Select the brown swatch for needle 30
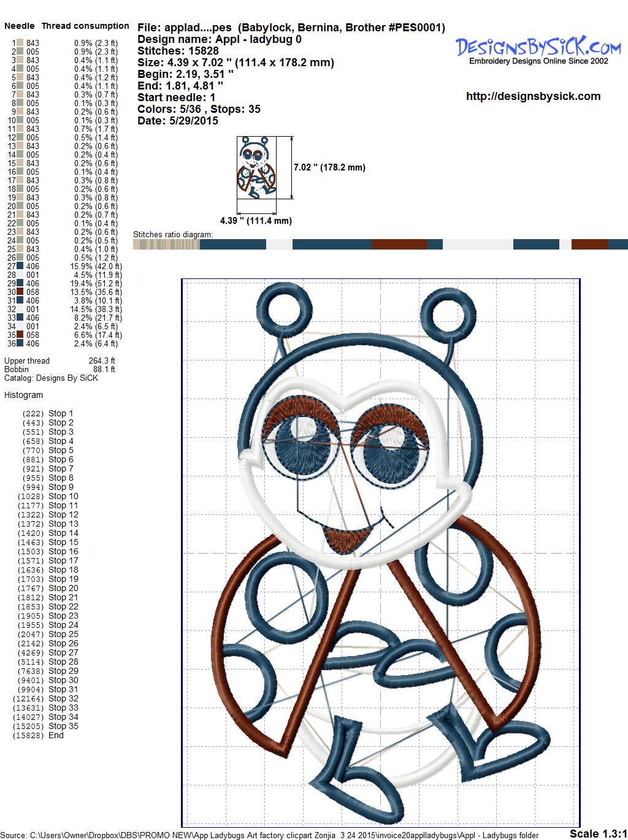The image size is (628, 840). (x=20, y=292)
